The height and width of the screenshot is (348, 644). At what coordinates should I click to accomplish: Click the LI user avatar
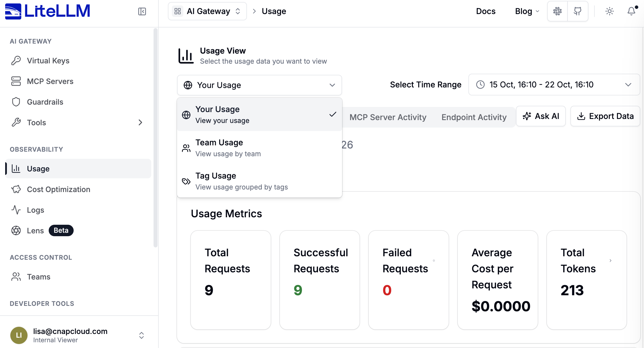19,335
